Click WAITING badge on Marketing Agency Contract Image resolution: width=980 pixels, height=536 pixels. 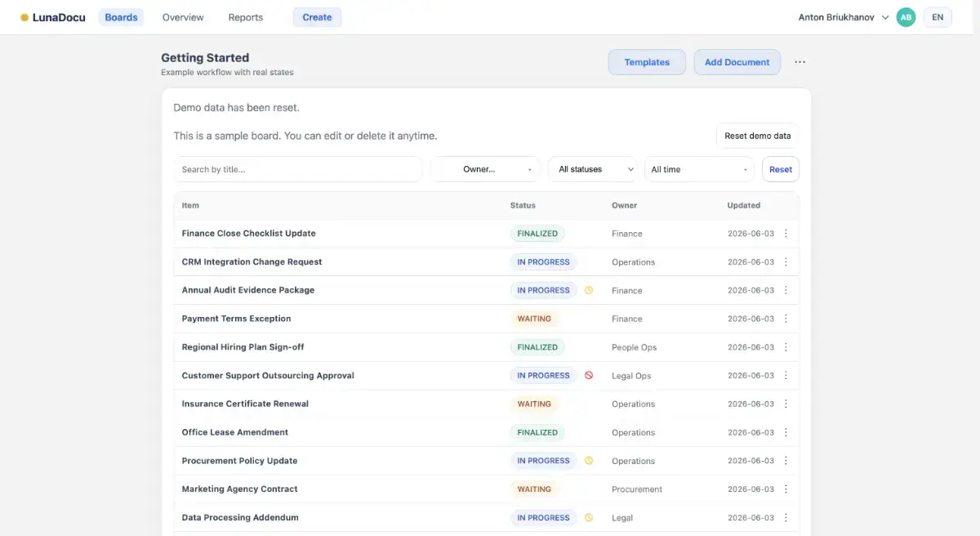click(x=534, y=489)
